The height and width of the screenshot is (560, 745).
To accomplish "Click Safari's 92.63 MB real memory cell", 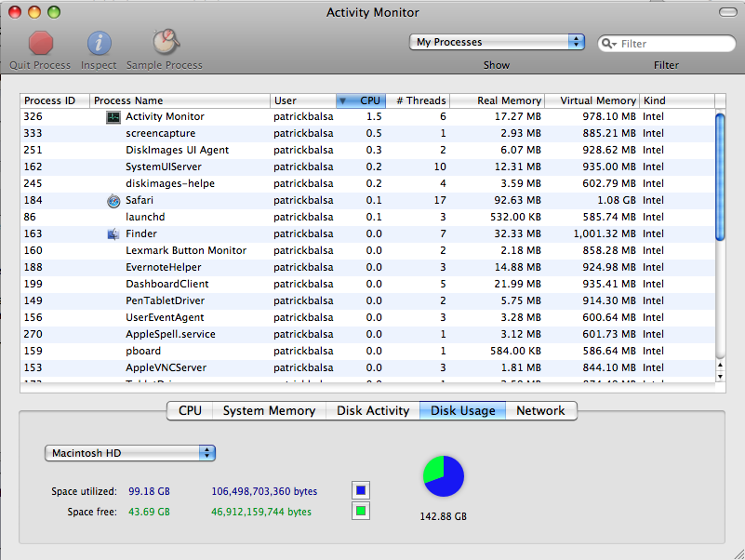I will click(x=517, y=201).
